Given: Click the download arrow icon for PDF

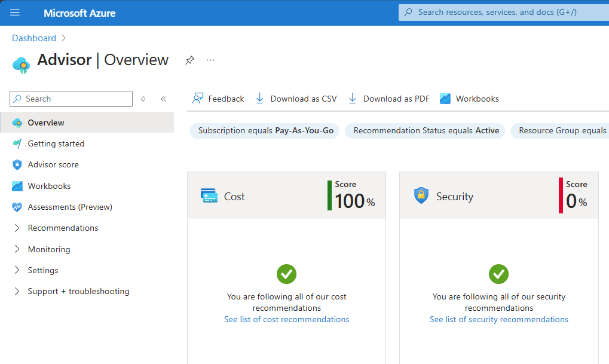Looking at the screenshot, I should point(352,99).
